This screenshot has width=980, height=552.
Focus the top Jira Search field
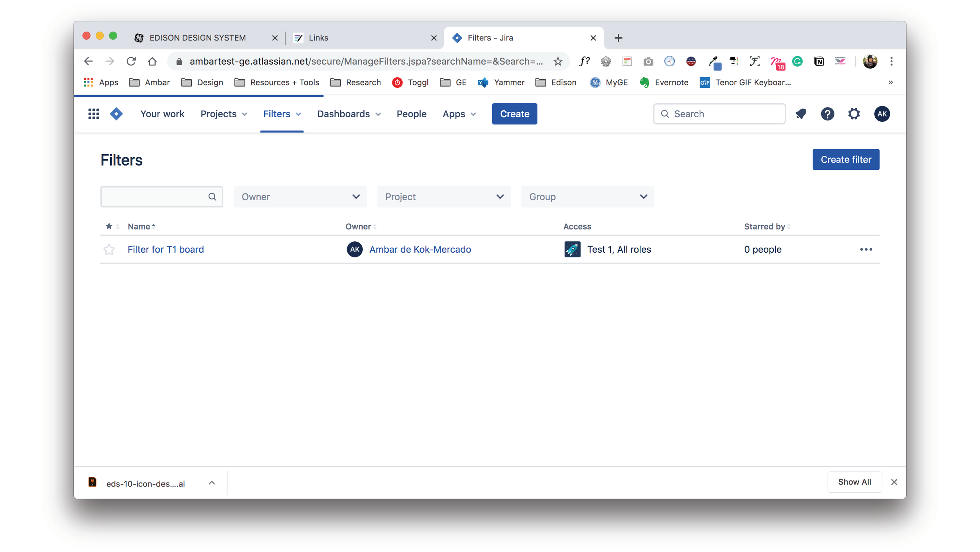click(719, 114)
